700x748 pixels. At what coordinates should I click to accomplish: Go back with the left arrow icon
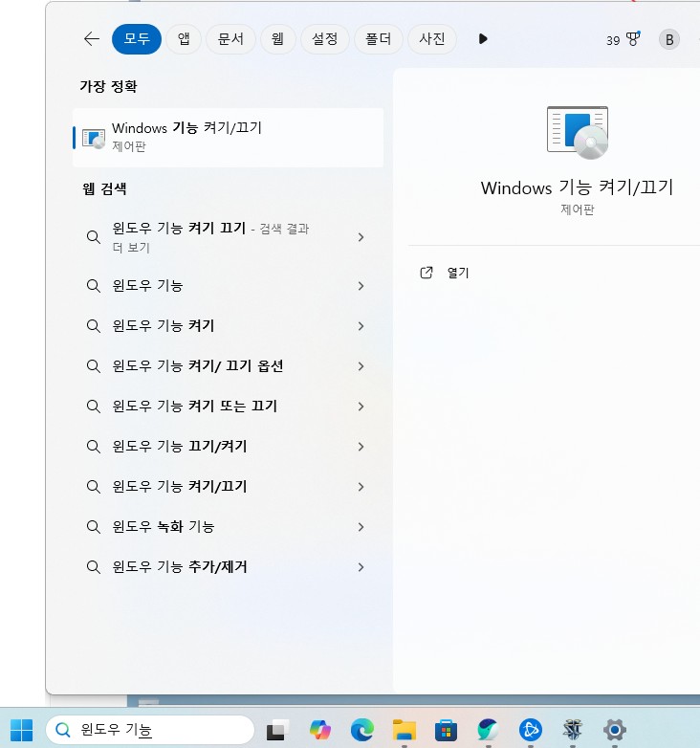pos(92,39)
